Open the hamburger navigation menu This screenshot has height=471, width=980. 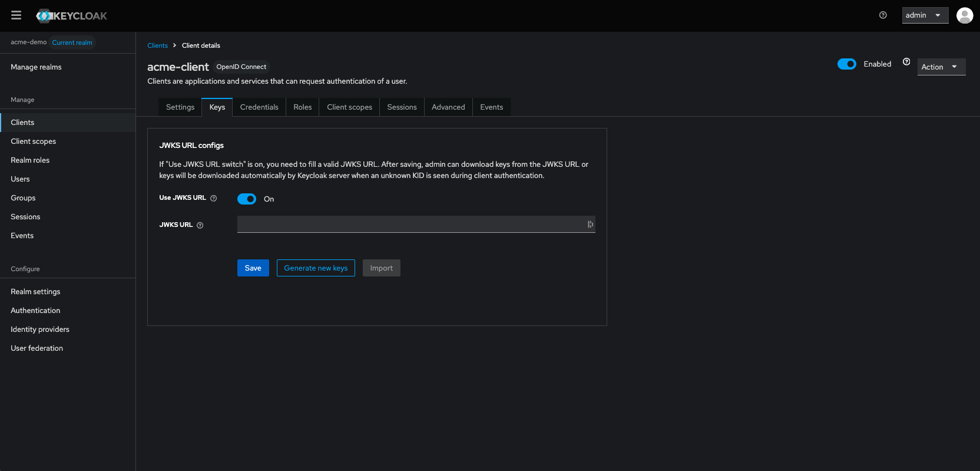16,15
